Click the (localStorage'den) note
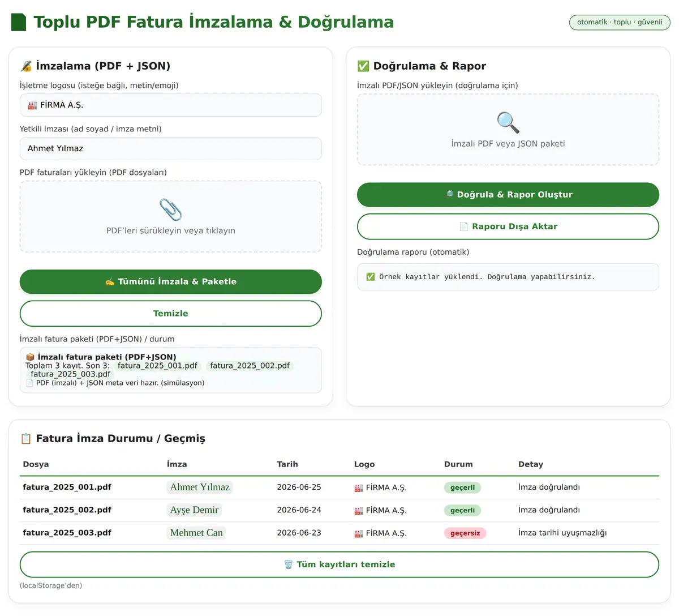 point(51,586)
